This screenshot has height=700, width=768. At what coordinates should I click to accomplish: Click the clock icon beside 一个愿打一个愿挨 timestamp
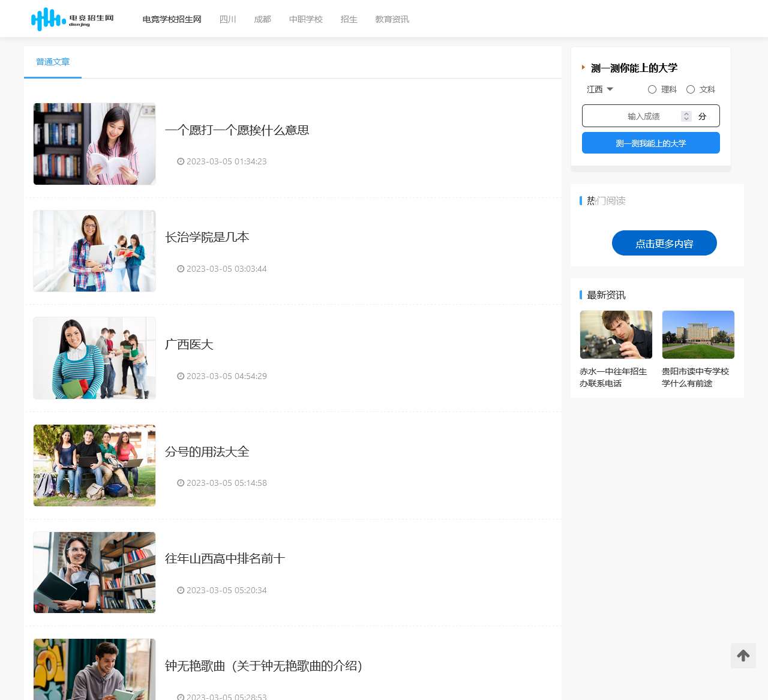click(x=180, y=161)
